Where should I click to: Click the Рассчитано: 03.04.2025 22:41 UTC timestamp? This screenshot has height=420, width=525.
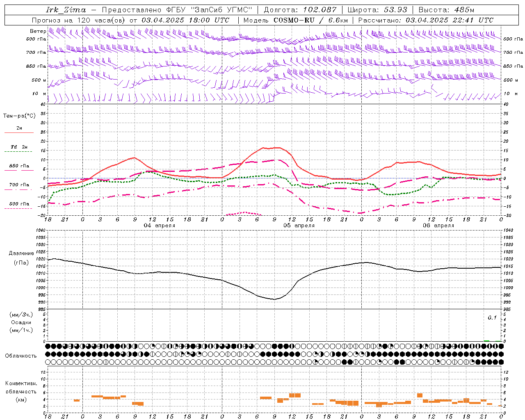point(426,20)
